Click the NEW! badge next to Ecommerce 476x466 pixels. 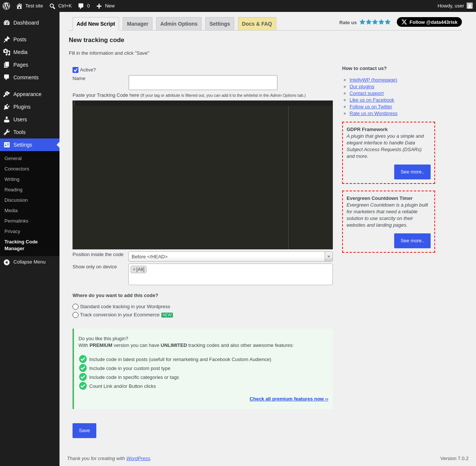pyautogui.click(x=167, y=315)
